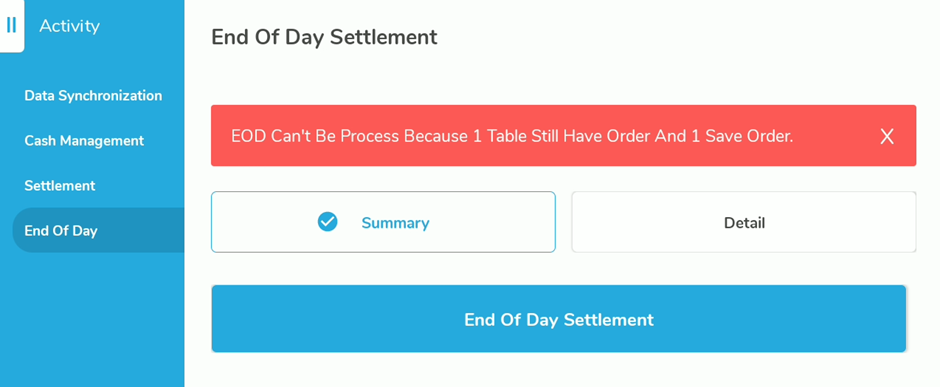
Task: Choose Summary view for the settlement
Action: pyautogui.click(x=383, y=222)
